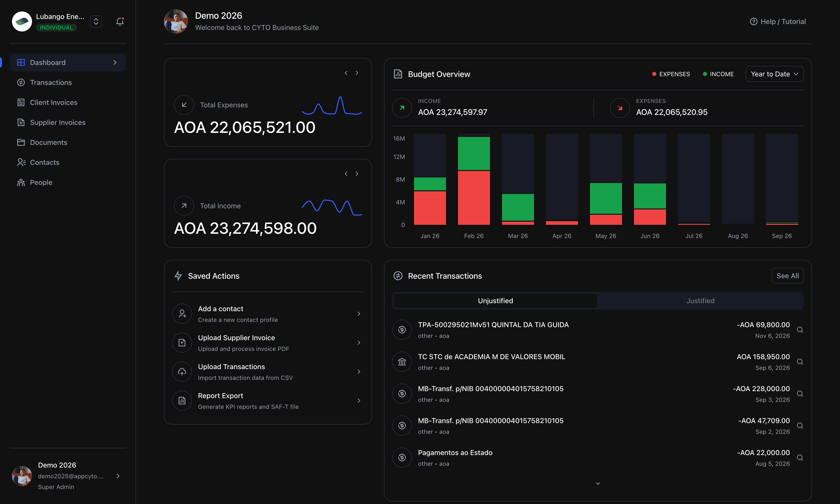The image size is (840, 504).
Task: Click the May 26 green income bar
Action: click(606, 198)
